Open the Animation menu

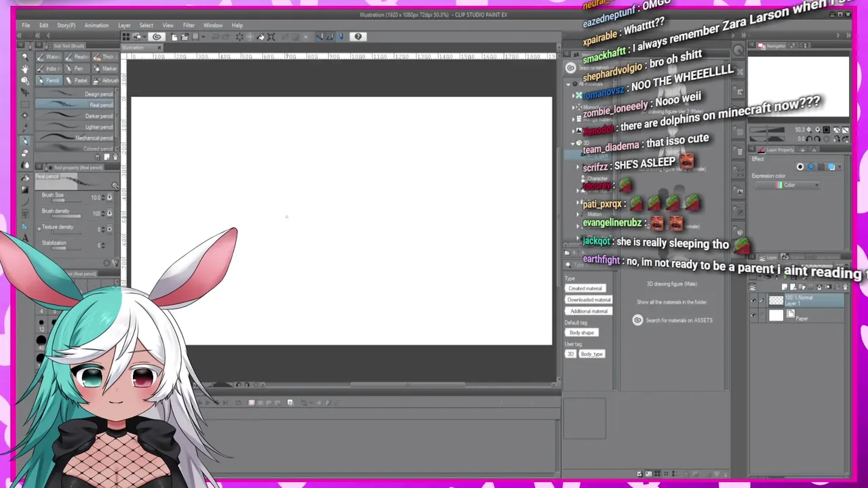pyautogui.click(x=96, y=25)
